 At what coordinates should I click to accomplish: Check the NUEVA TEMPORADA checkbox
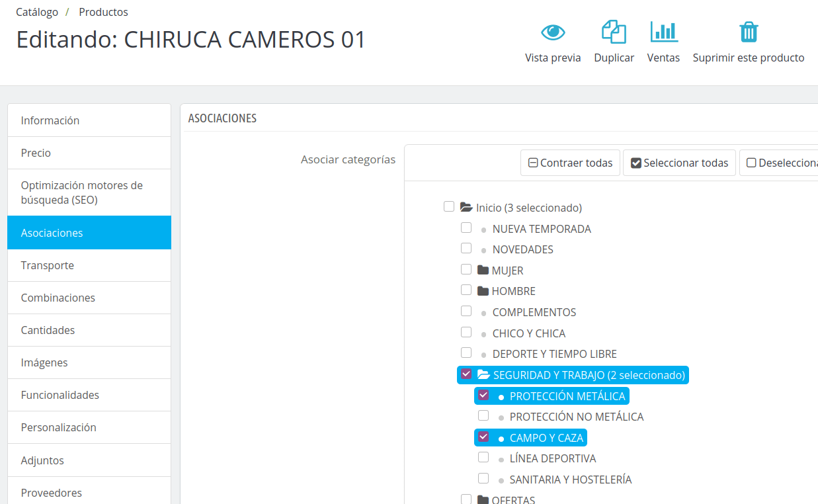[466, 228]
